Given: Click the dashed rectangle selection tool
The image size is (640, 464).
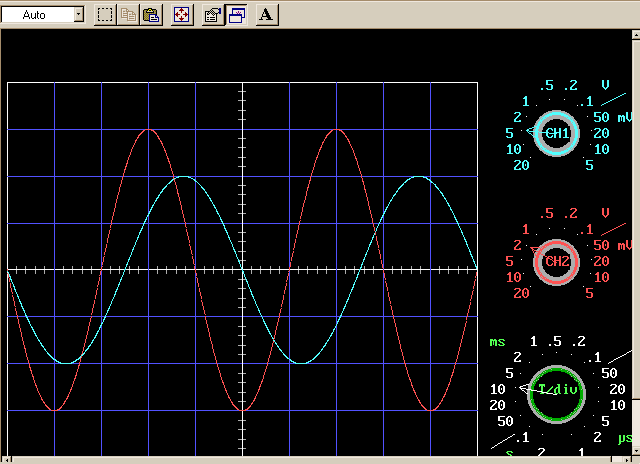Looking at the screenshot, I should point(105,15).
